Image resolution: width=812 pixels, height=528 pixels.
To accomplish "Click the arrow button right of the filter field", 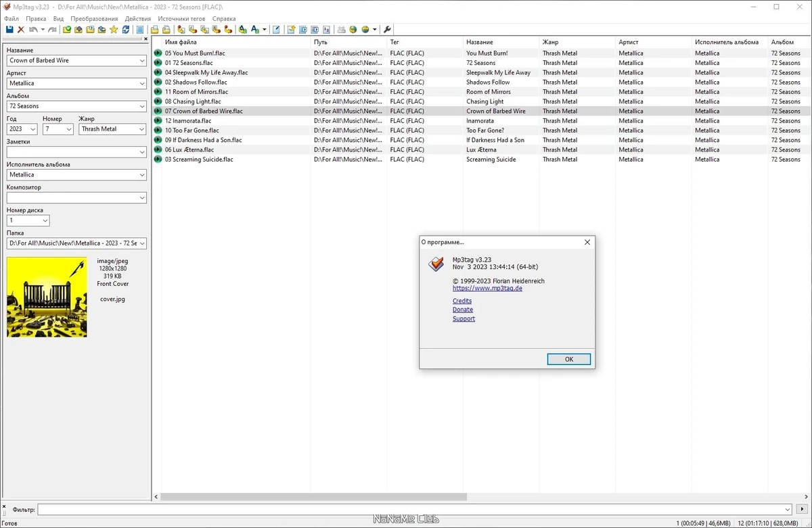I will click(803, 509).
